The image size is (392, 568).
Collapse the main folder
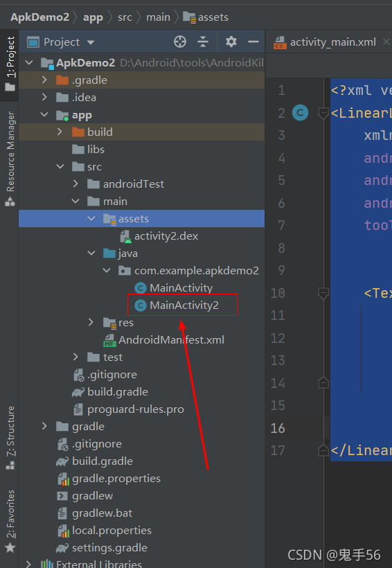[x=75, y=201]
